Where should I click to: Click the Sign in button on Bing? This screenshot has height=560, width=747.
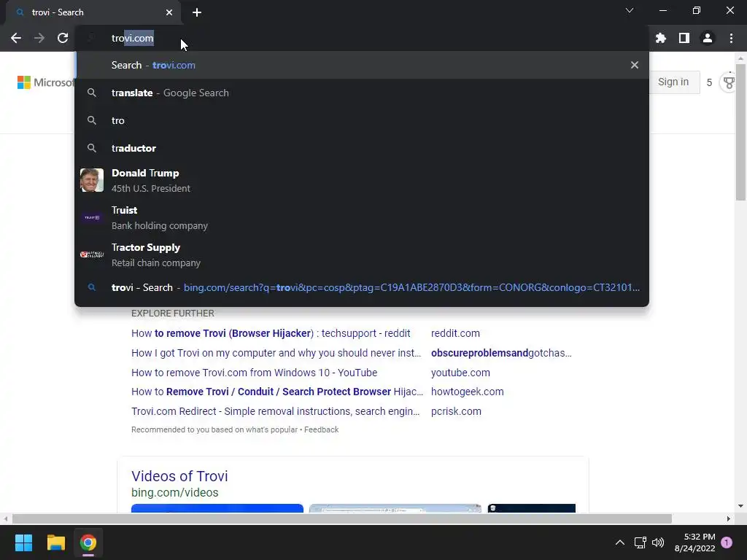673,82
